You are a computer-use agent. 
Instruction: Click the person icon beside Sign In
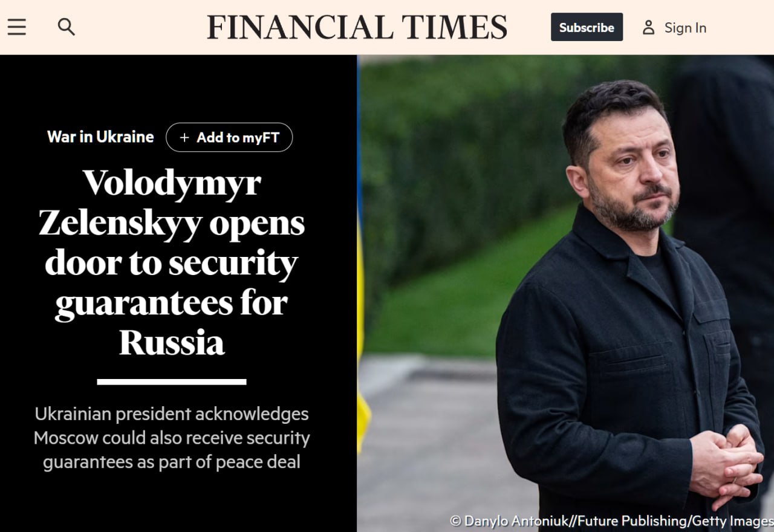648,27
